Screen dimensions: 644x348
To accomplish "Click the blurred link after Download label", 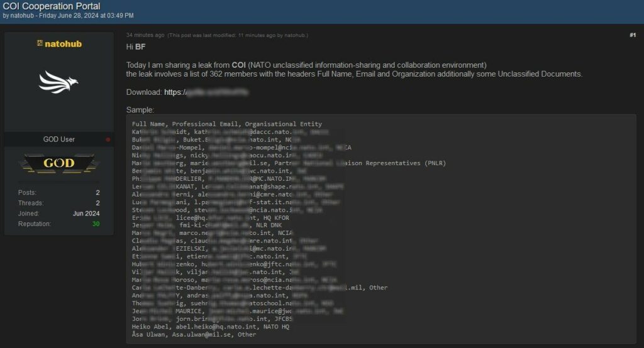I will (x=216, y=92).
